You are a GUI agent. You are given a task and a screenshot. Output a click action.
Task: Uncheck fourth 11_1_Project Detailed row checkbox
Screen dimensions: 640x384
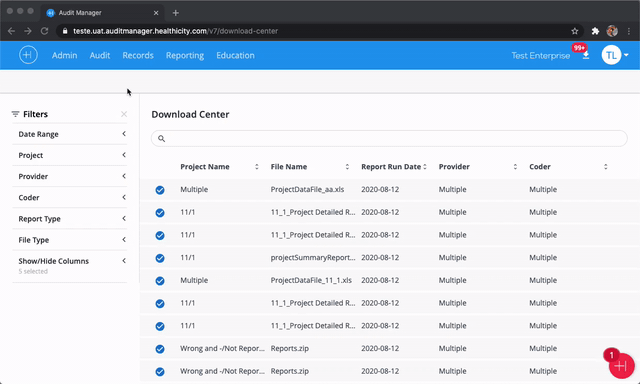pos(160,326)
